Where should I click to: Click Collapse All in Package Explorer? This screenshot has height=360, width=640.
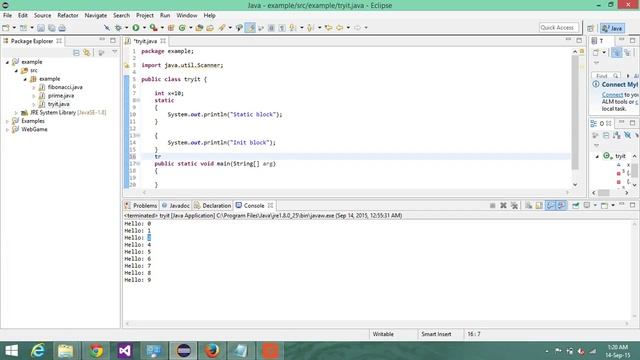point(76,53)
